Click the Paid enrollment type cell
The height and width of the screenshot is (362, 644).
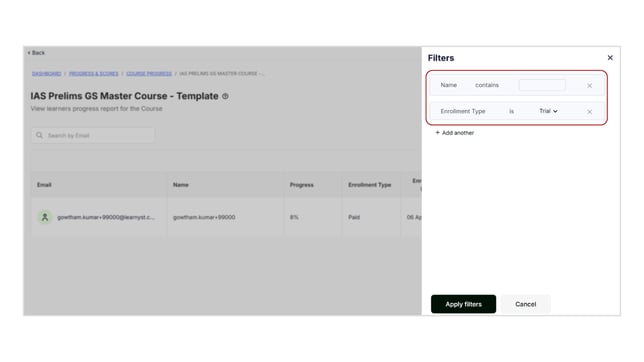pos(354,217)
